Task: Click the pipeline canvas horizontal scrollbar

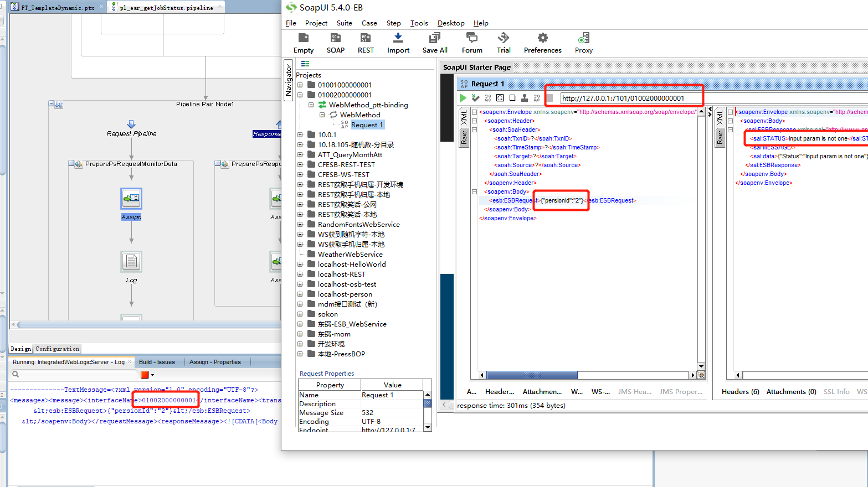Action: [x=148, y=325]
